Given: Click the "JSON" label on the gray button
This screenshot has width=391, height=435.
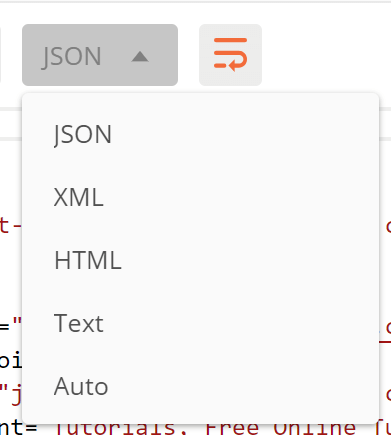Looking at the screenshot, I should [71, 56].
